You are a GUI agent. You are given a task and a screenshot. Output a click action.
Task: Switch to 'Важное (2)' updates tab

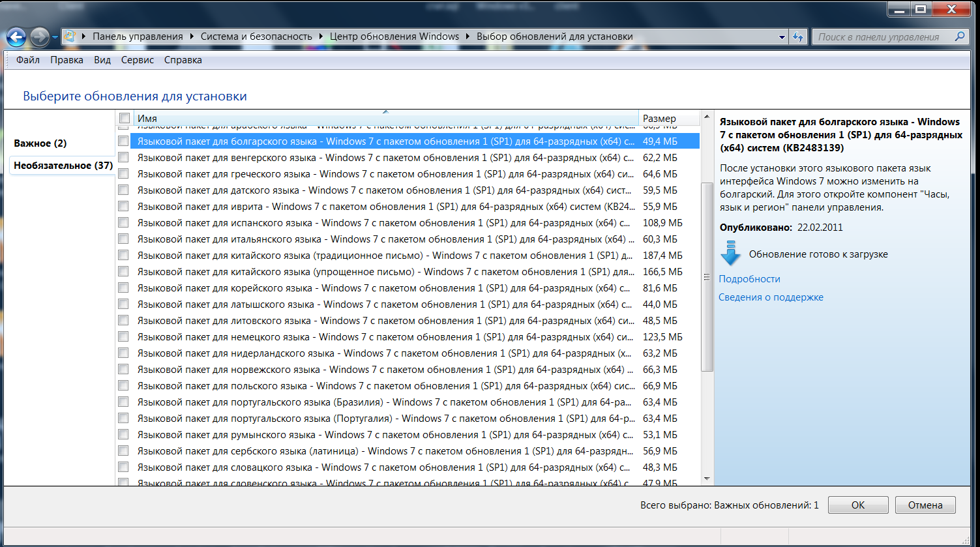40,143
